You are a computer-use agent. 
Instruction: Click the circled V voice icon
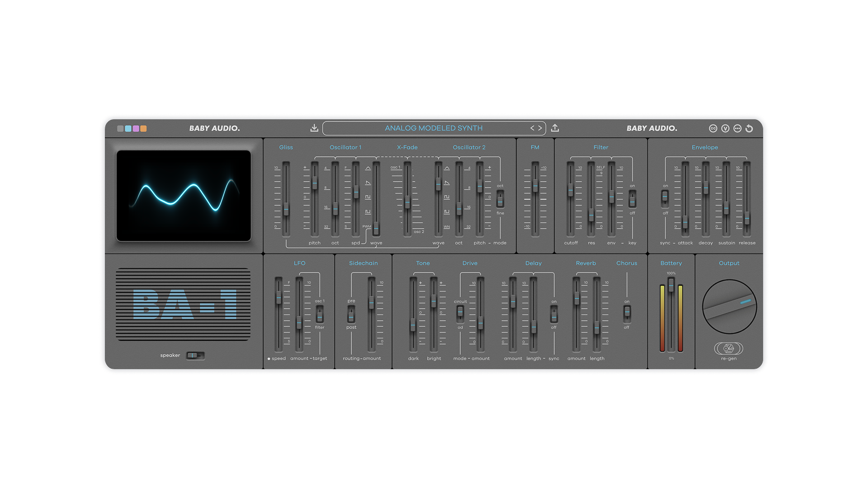click(725, 129)
